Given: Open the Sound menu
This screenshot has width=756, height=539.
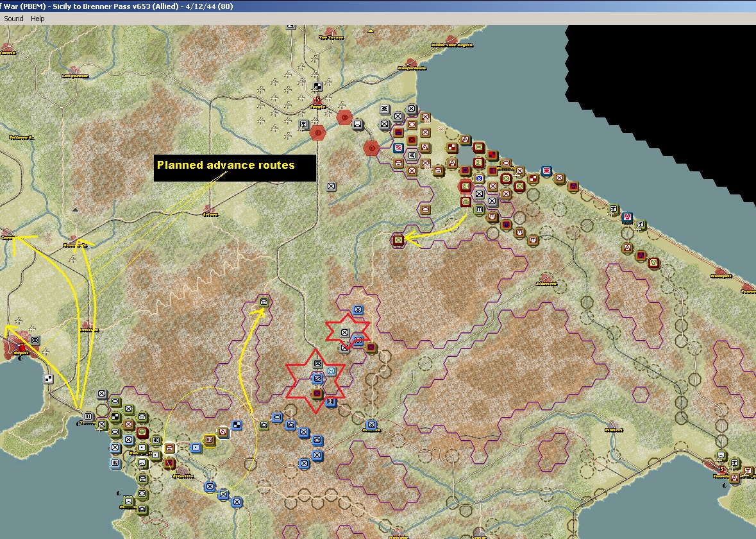Looking at the screenshot, I should 13,19.
